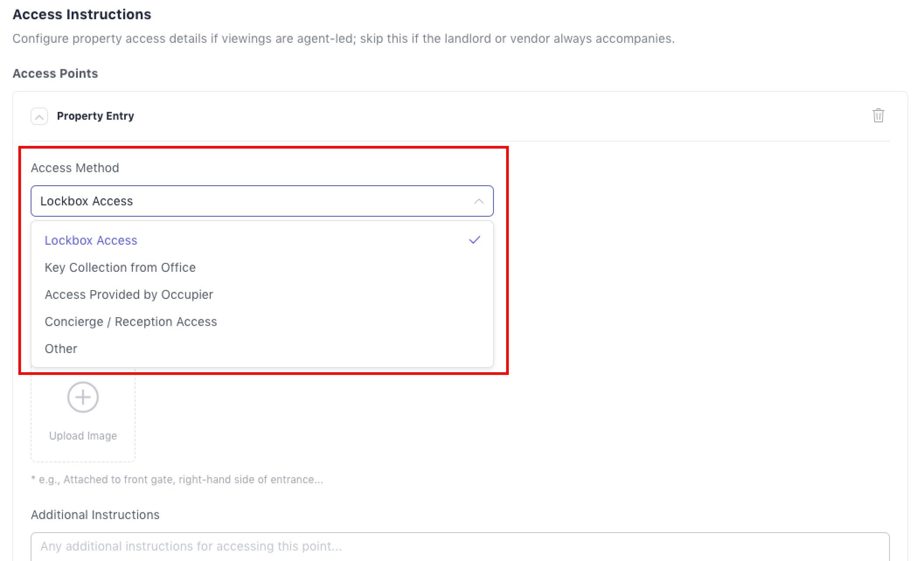
Task: Close dropdown using the Access Method chevron
Action: tap(479, 201)
